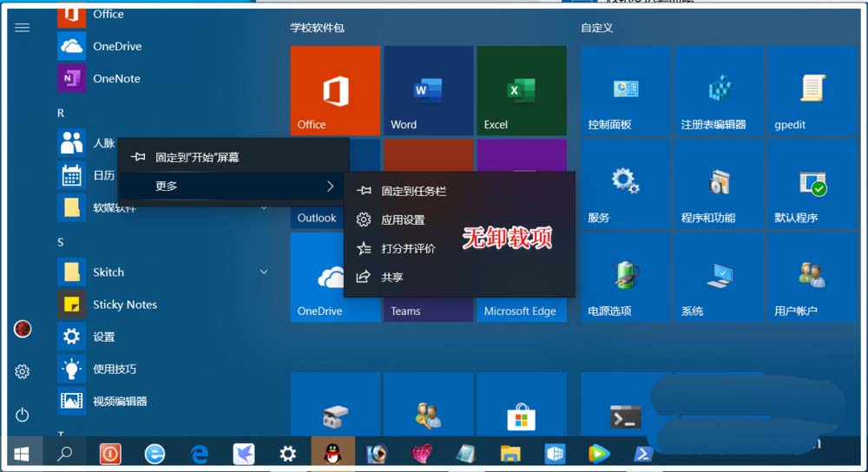The height and width of the screenshot is (472, 868).
Task: Click the 学校软件包 group title
Action: coord(317,28)
